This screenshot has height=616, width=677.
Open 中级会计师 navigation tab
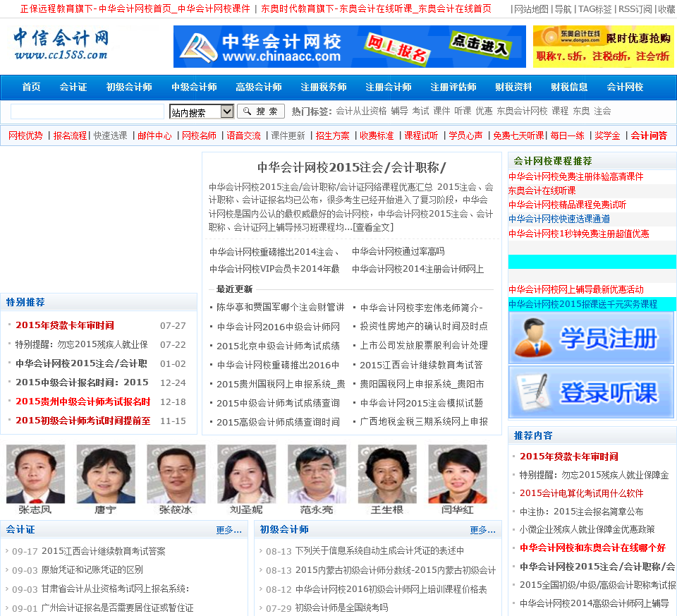(194, 87)
